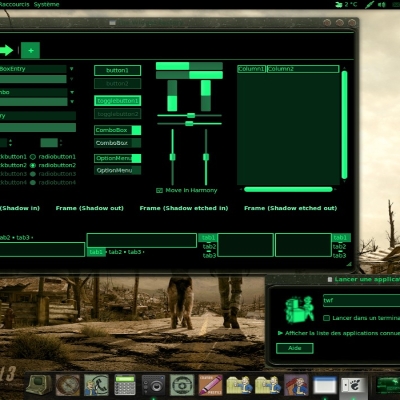Click the disabled radiobutton3
400x400 pixels.
click(53, 174)
